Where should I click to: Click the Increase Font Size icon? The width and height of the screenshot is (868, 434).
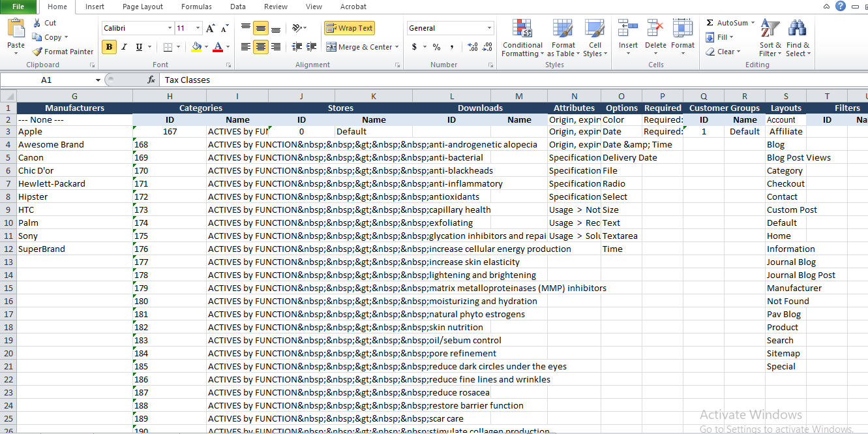point(210,28)
